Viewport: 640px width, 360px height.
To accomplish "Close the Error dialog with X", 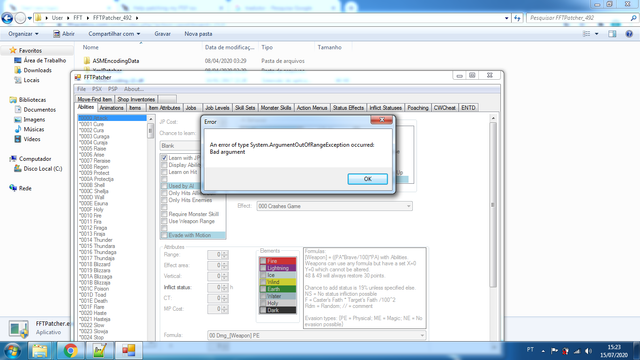I will [x=382, y=120].
